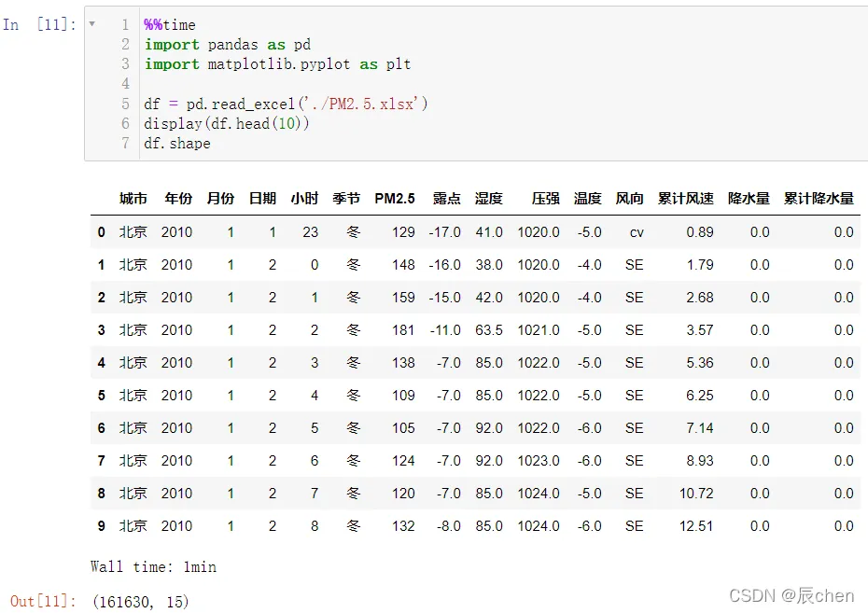The width and height of the screenshot is (868, 613).
Task: Select row index 0 in the table
Action: coord(102,232)
